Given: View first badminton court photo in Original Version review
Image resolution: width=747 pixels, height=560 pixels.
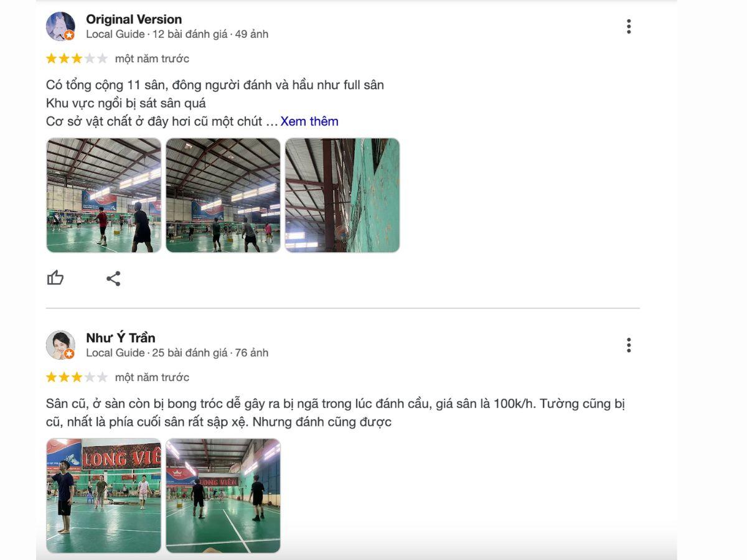Looking at the screenshot, I should pyautogui.click(x=103, y=195).
